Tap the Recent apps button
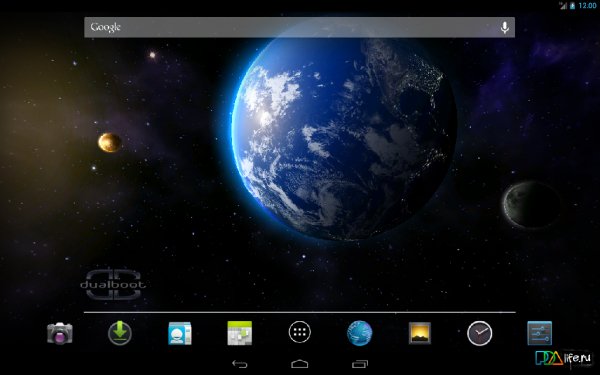The width and height of the screenshot is (600, 375). point(360,364)
